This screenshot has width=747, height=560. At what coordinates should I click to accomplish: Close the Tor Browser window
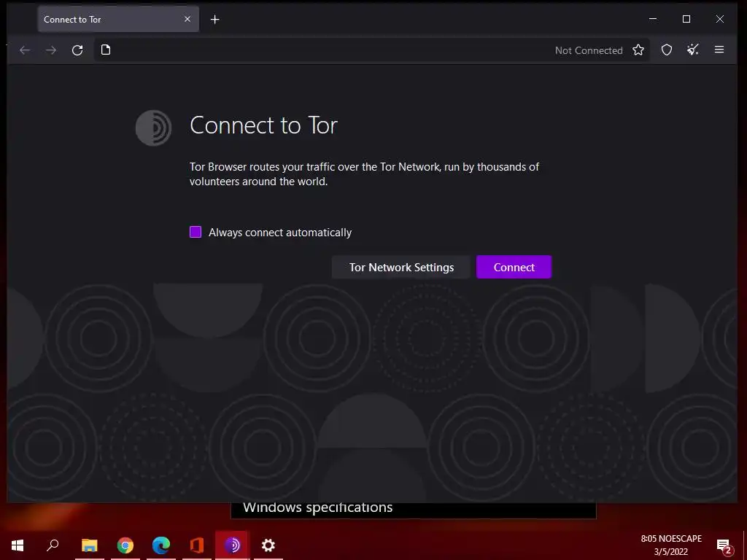[720, 19]
